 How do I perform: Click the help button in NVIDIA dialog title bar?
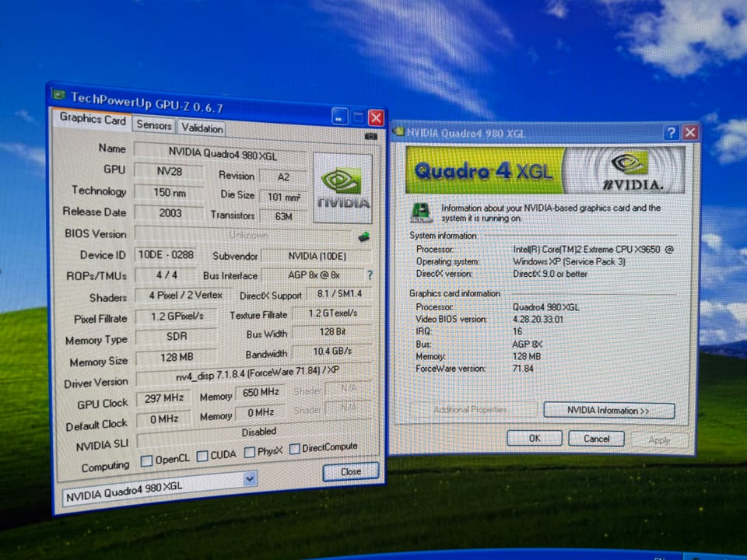pyautogui.click(x=671, y=133)
